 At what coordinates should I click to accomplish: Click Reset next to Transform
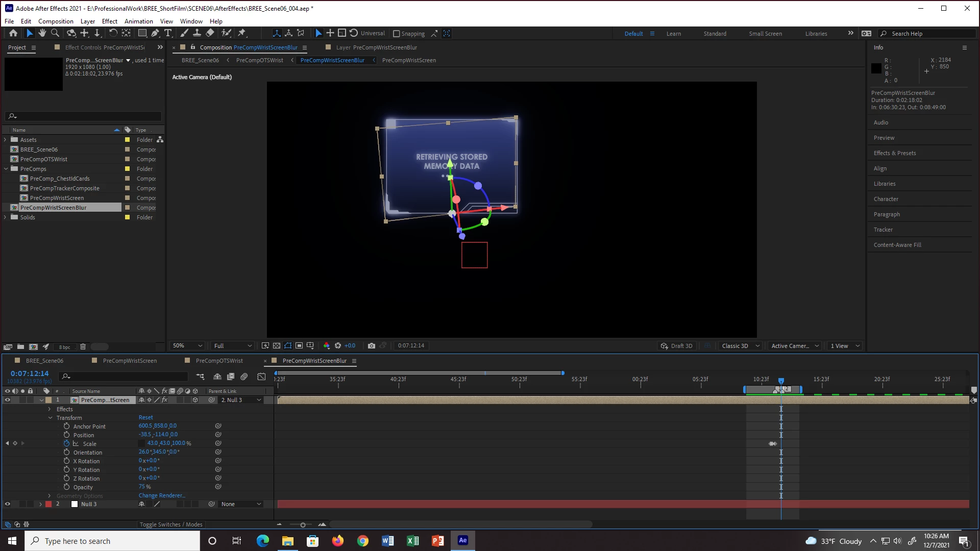(x=145, y=417)
